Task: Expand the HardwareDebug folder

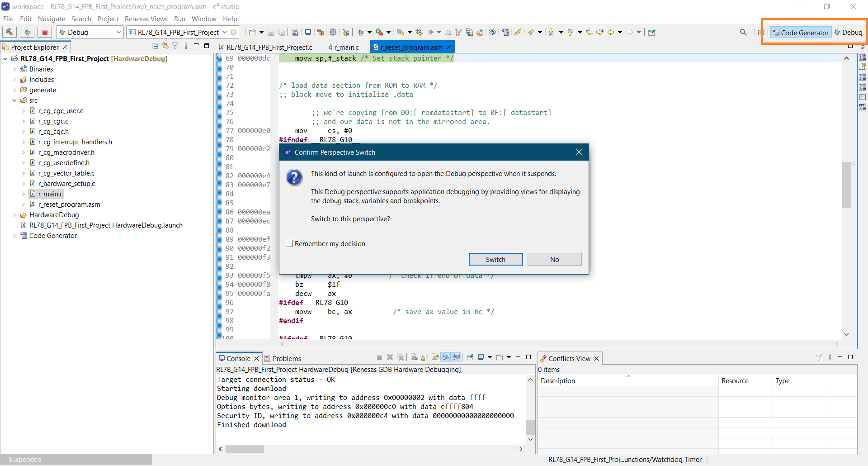Action: point(14,215)
